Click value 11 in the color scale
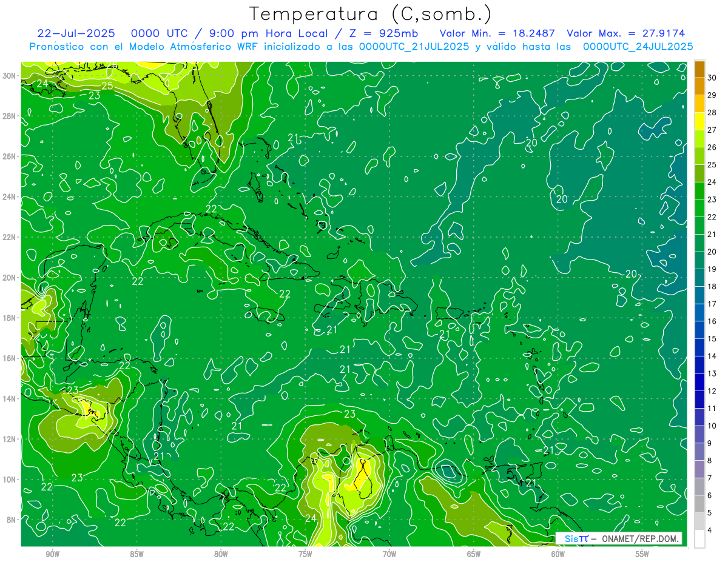This screenshot has height=562, width=728. click(x=712, y=409)
